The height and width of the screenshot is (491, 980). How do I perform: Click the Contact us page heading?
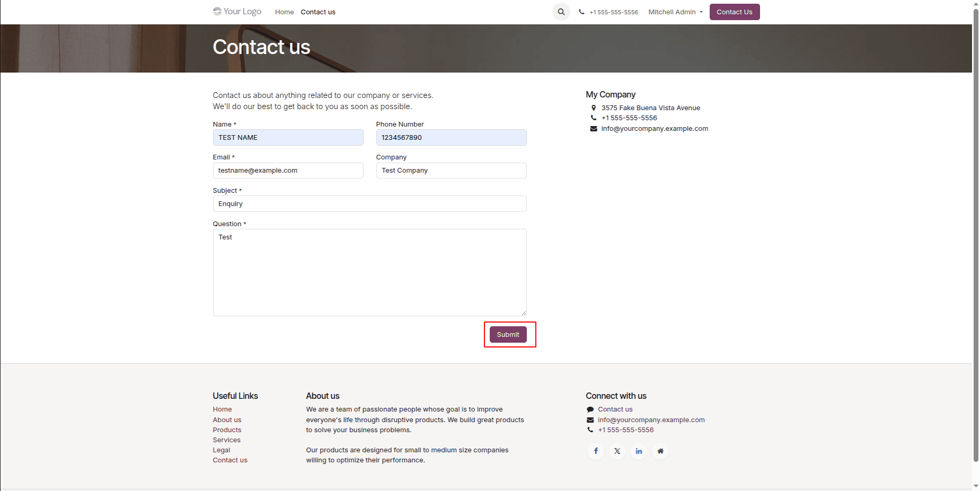coord(261,47)
